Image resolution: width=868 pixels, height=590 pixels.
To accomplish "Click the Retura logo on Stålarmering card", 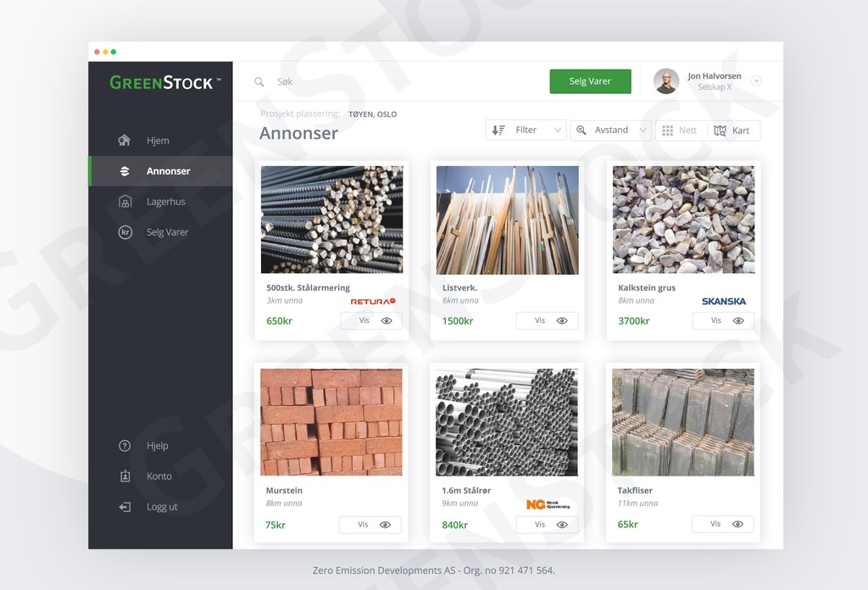I will tap(373, 302).
